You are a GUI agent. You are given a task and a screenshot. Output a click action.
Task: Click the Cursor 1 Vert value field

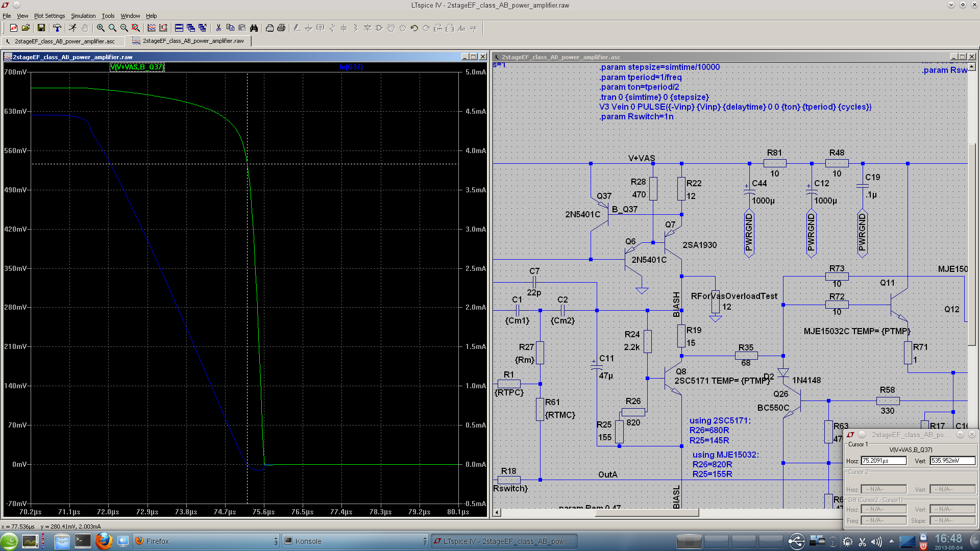tap(952, 461)
